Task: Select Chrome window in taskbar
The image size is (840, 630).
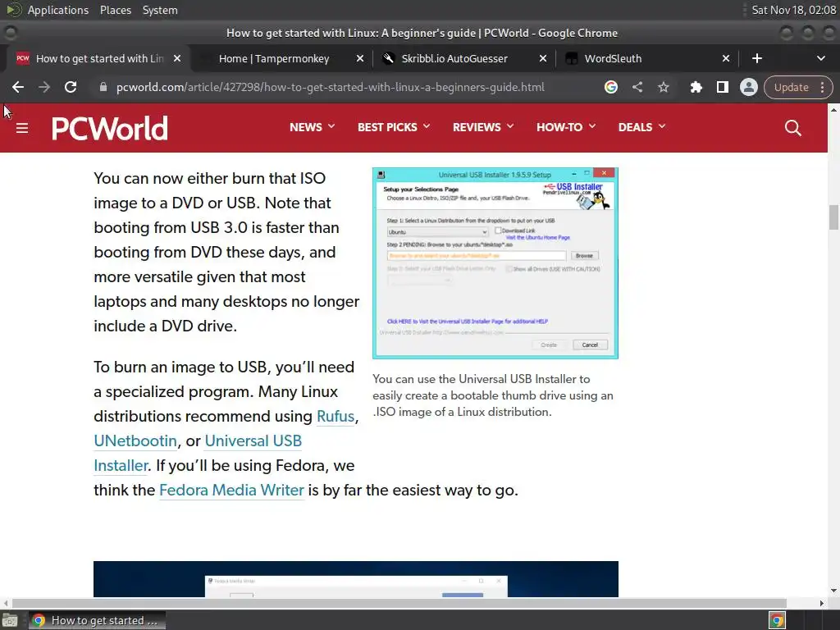Action: point(97,620)
